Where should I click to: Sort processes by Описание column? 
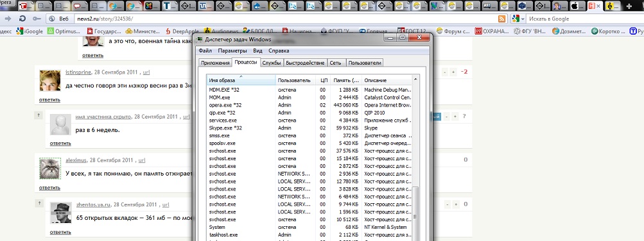[x=387, y=80]
